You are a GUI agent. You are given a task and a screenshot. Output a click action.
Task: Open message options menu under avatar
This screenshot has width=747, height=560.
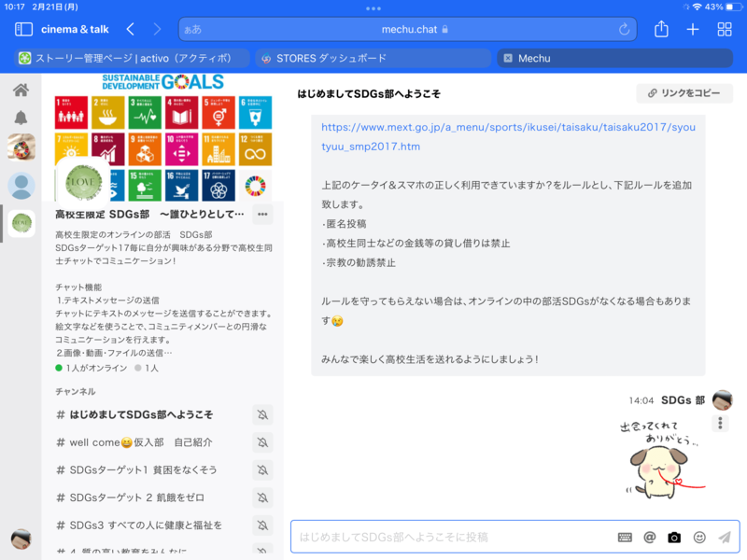[720, 424]
